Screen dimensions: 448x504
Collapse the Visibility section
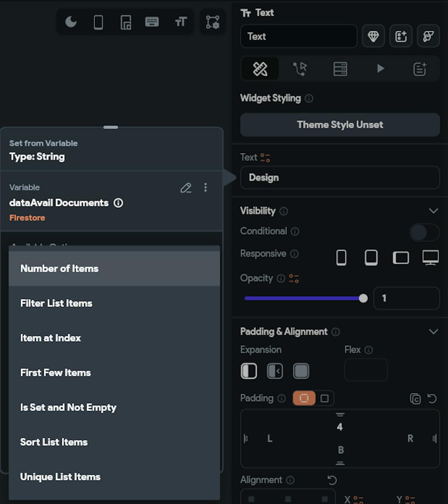click(433, 211)
